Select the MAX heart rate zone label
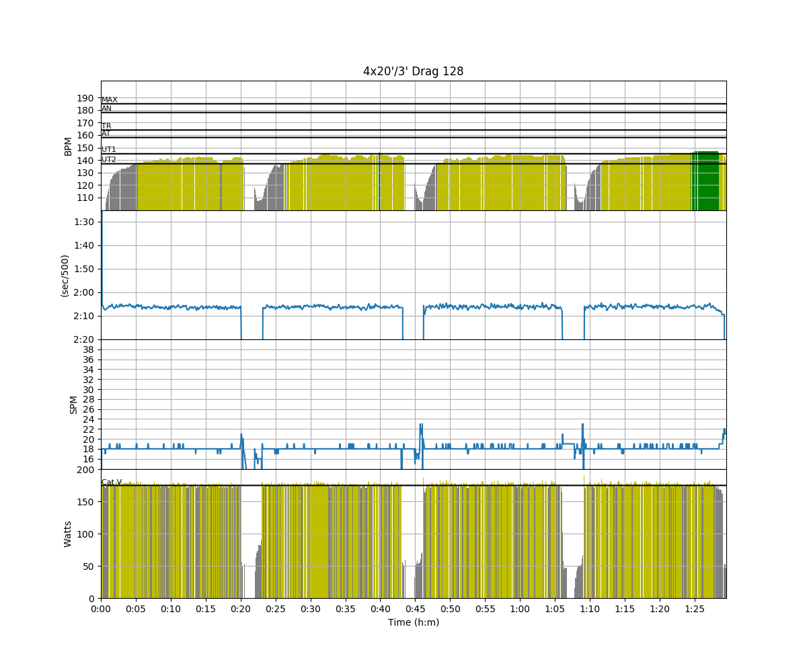 (109, 100)
